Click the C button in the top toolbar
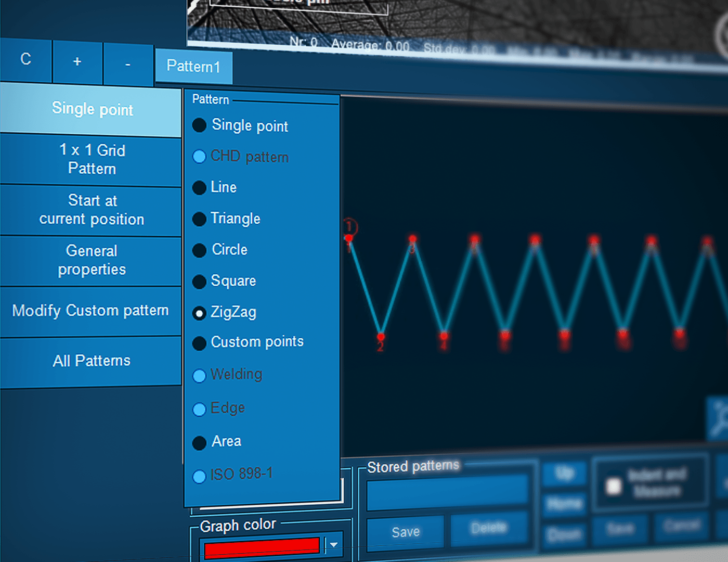This screenshot has height=562, width=728. click(x=25, y=60)
